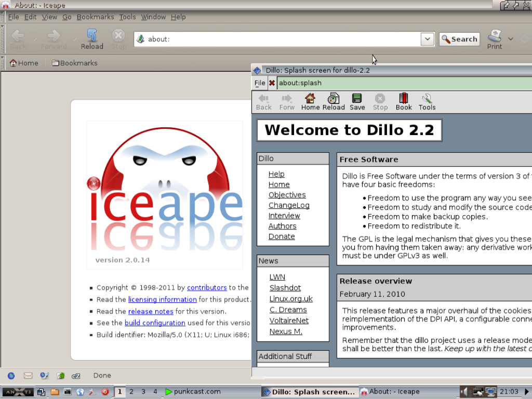Click the Iceape Stop button
Screen dimensions: 532x399
(x=118, y=39)
